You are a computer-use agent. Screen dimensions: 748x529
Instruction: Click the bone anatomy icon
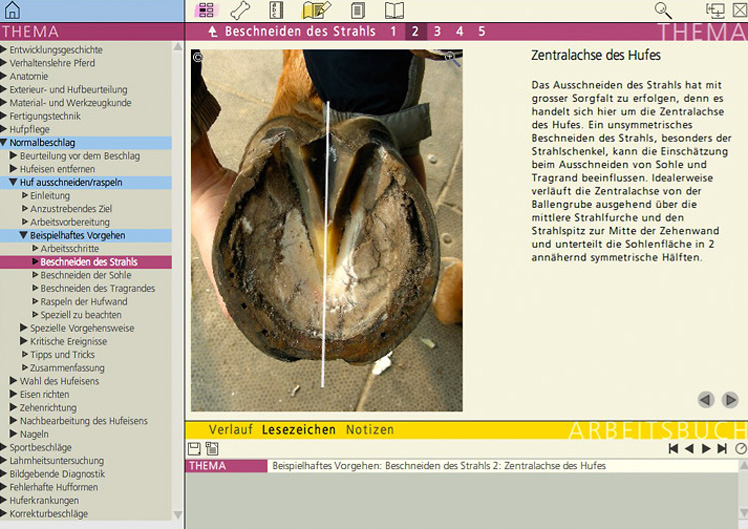point(241,11)
